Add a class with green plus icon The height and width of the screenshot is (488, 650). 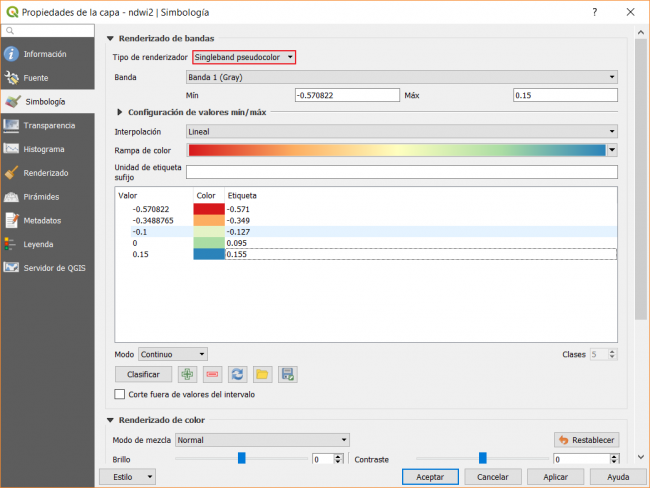point(187,374)
